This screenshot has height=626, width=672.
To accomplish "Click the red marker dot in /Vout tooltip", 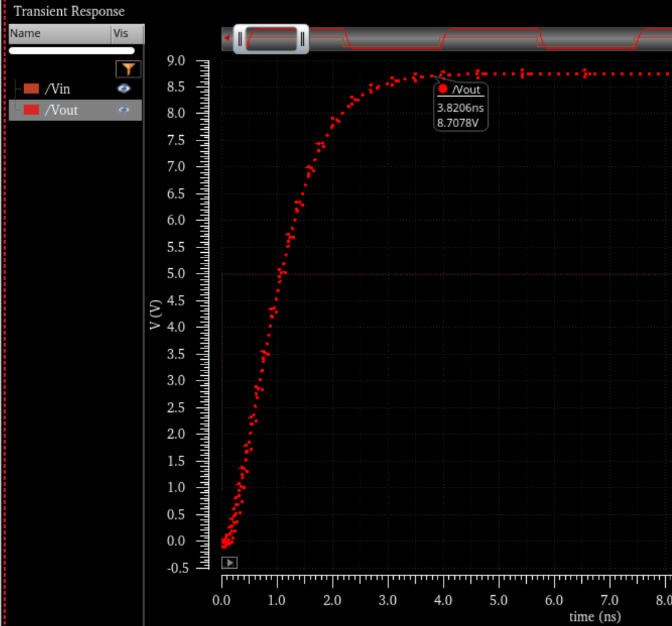I will 442,89.
